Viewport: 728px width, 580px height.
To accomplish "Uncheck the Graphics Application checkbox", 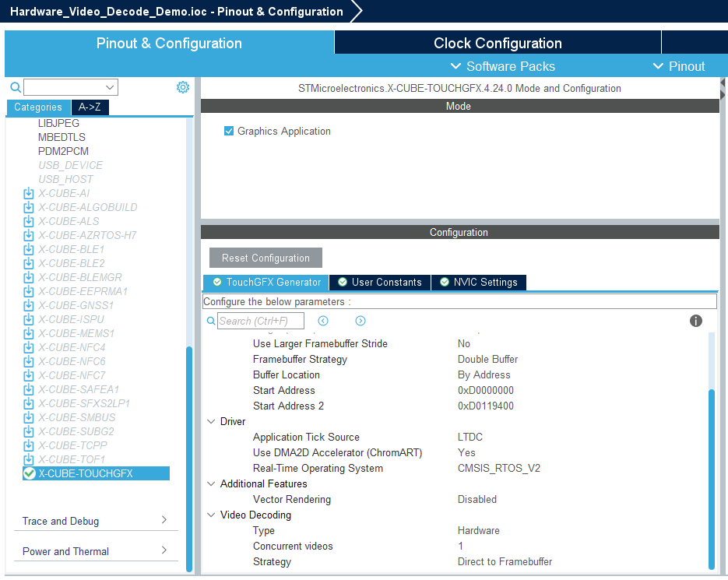I will [229, 131].
